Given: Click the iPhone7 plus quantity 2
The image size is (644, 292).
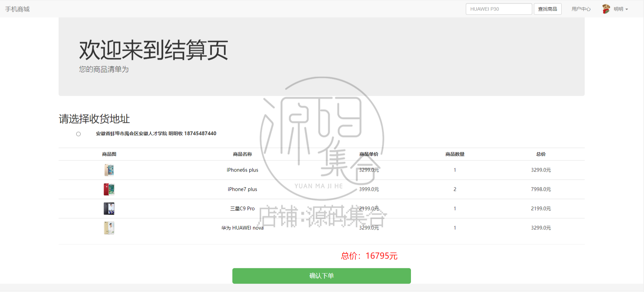Looking at the screenshot, I should (455, 189).
